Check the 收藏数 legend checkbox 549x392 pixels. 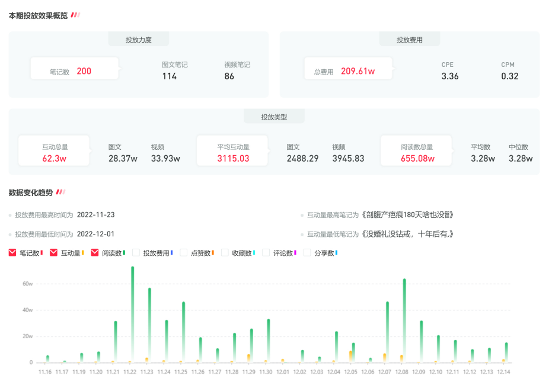(x=225, y=253)
